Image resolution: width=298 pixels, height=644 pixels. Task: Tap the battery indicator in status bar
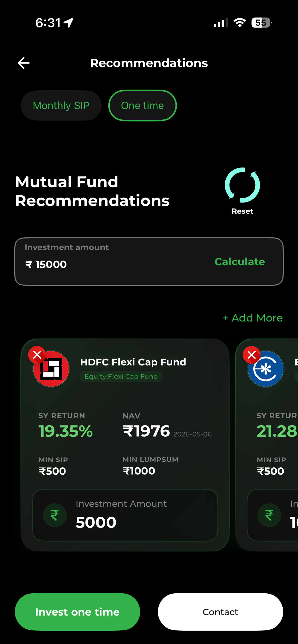tap(262, 23)
